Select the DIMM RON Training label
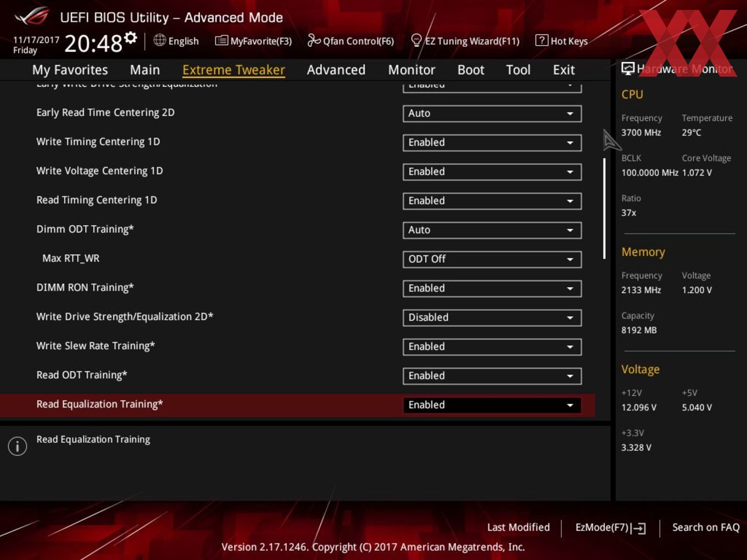The height and width of the screenshot is (560, 747). (85, 287)
